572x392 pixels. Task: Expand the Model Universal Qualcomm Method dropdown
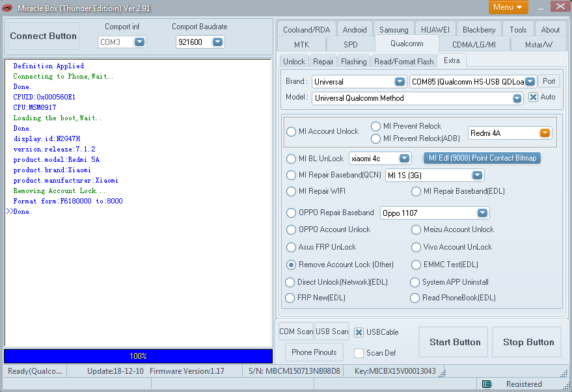pyautogui.click(x=517, y=98)
